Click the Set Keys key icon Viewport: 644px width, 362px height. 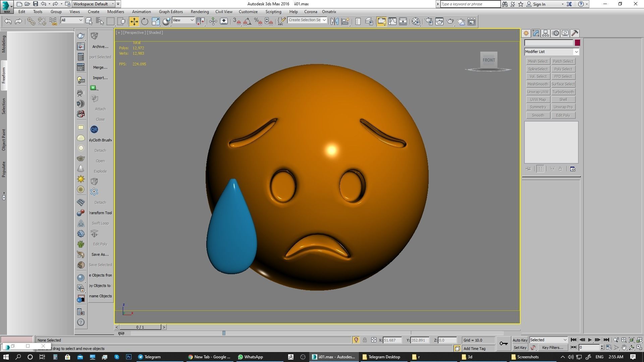click(503, 344)
